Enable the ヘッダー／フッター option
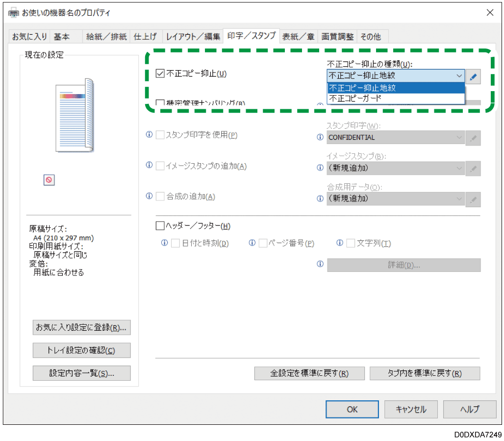The height and width of the screenshot is (441, 504). pyautogui.click(x=160, y=225)
